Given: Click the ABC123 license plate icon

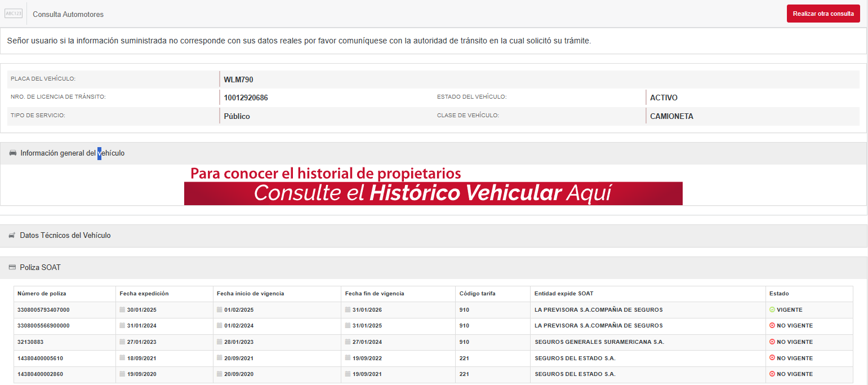Looking at the screenshot, I should (x=13, y=14).
